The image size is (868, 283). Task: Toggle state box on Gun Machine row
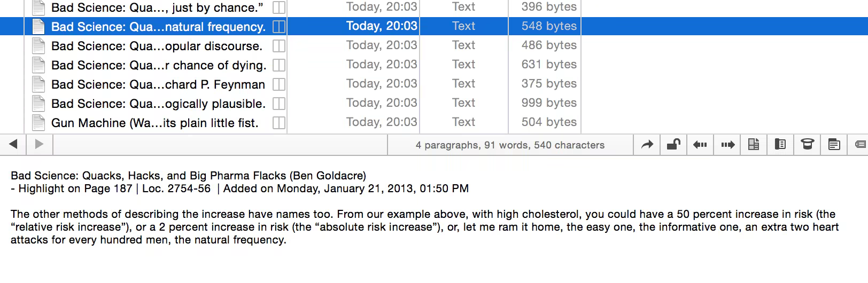pos(279,123)
